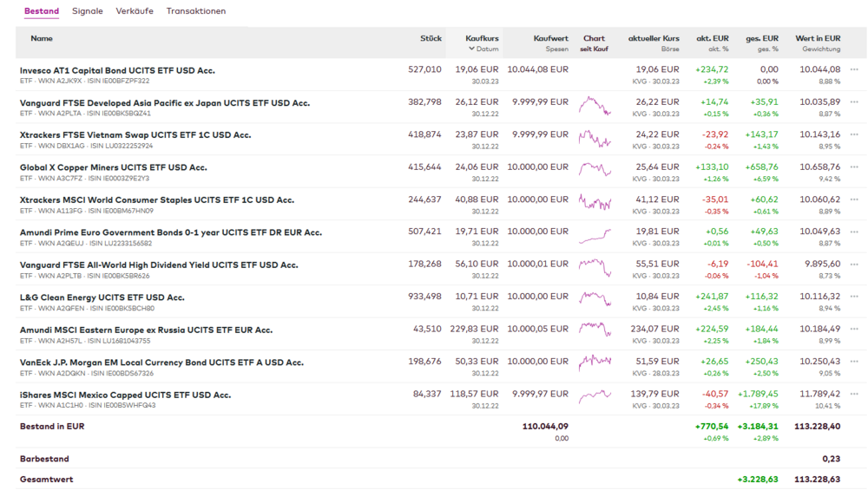The height and width of the screenshot is (490, 868).
Task: Switch to the Signale tab
Action: coord(87,11)
